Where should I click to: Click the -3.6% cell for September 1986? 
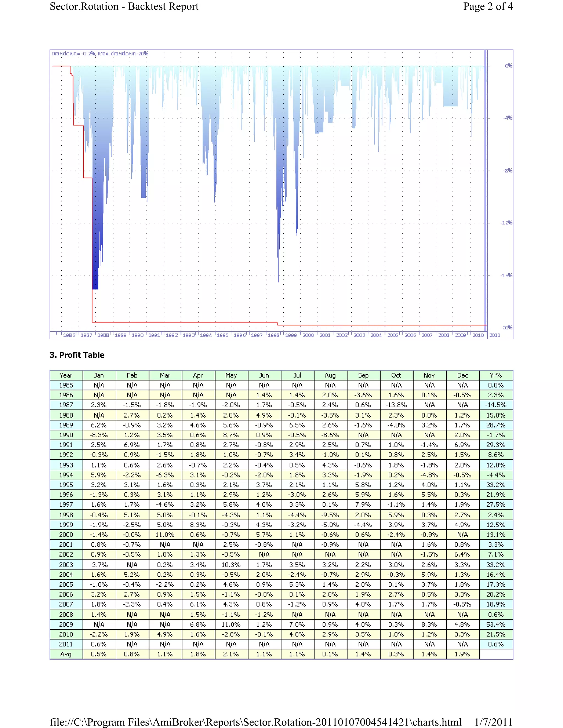point(363,395)
